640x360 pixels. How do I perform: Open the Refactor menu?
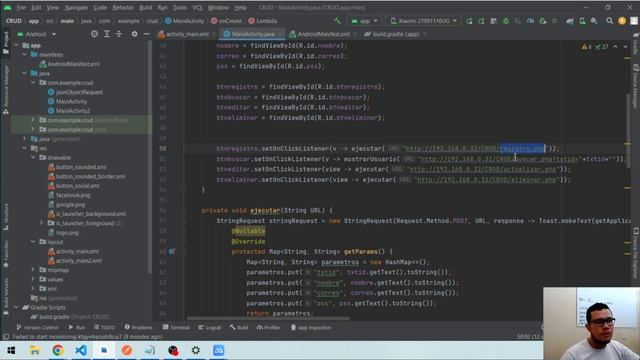[123, 8]
